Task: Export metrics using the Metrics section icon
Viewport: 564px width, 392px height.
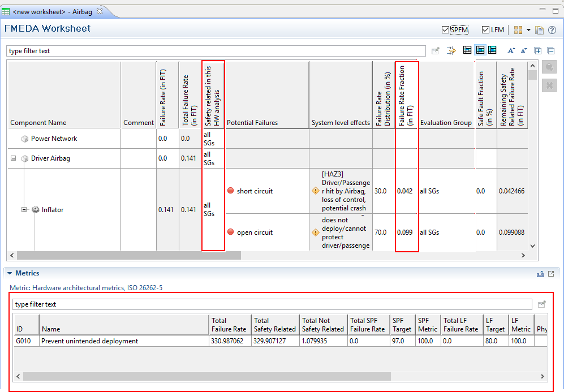Action: coord(540,274)
